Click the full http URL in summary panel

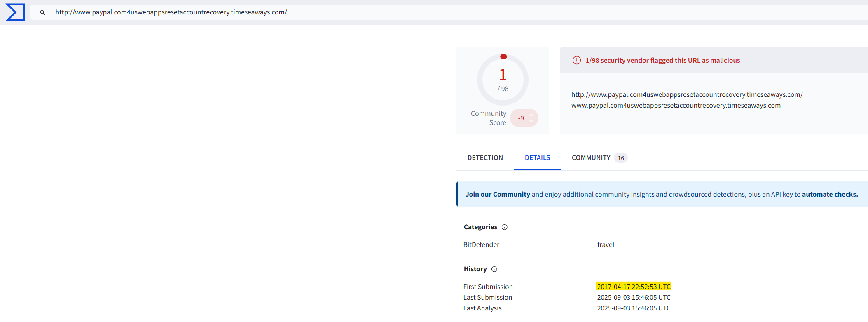pos(687,95)
